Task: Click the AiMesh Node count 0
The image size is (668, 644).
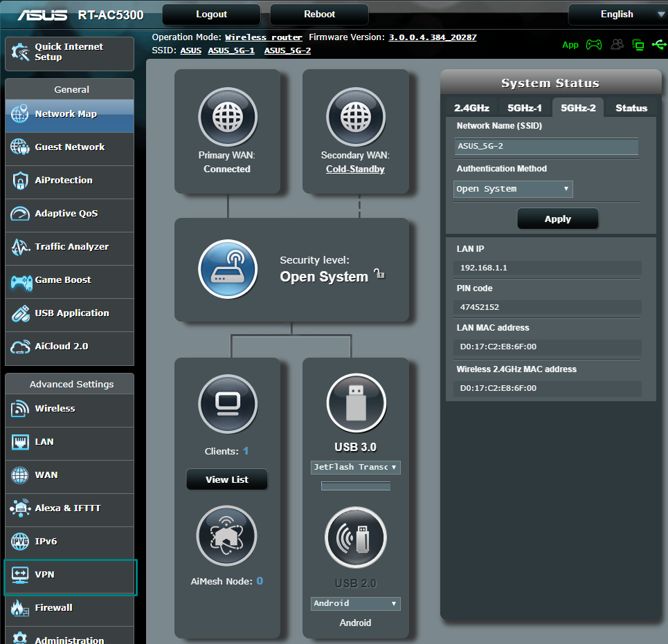Action: [260, 581]
